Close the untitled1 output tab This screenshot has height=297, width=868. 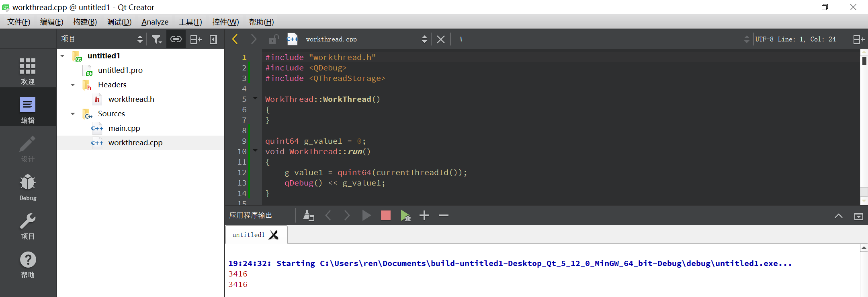click(274, 235)
